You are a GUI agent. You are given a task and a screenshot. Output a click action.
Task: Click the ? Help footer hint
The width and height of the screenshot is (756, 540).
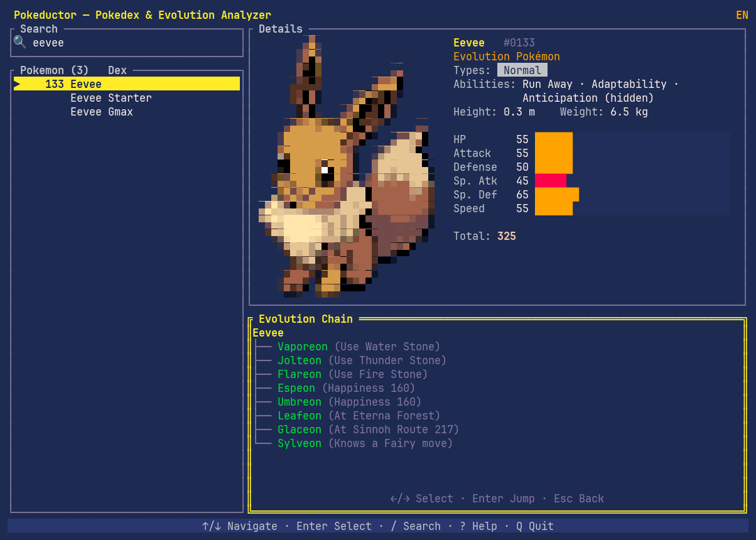point(478,526)
